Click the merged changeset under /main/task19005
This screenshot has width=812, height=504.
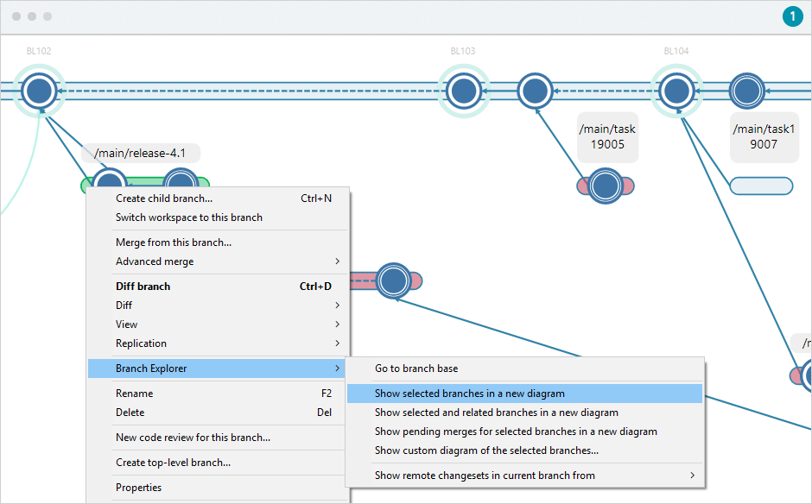click(x=606, y=186)
